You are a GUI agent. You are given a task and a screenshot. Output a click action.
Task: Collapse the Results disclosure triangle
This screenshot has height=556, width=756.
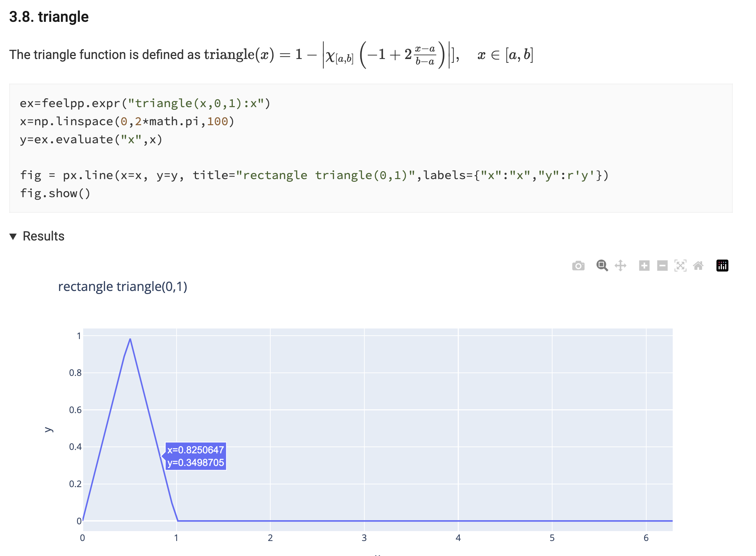click(x=13, y=236)
